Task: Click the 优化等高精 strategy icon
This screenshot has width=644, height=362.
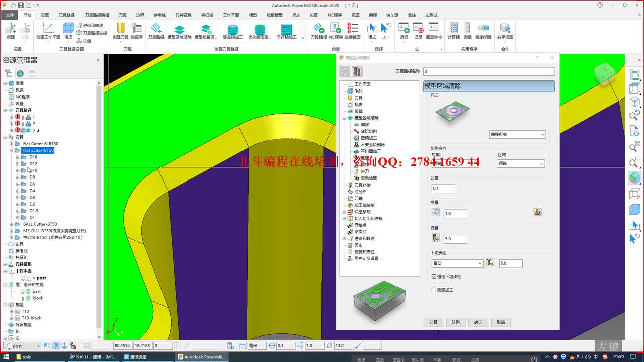Action: [260, 29]
